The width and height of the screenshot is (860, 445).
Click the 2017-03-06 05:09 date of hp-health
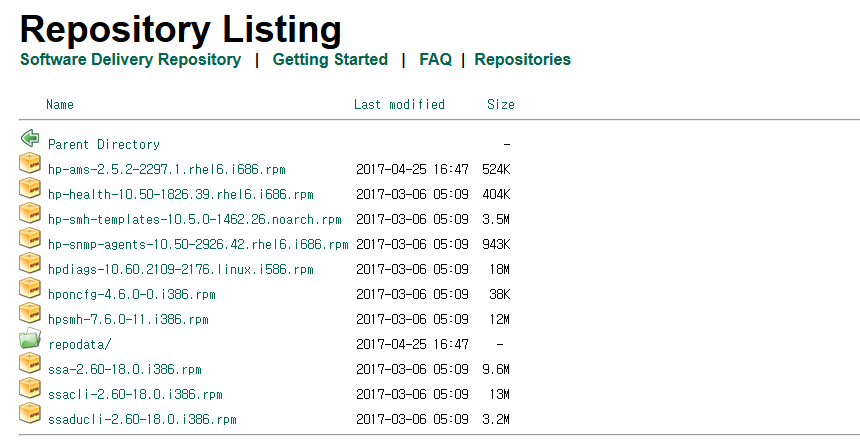point(412,195)
